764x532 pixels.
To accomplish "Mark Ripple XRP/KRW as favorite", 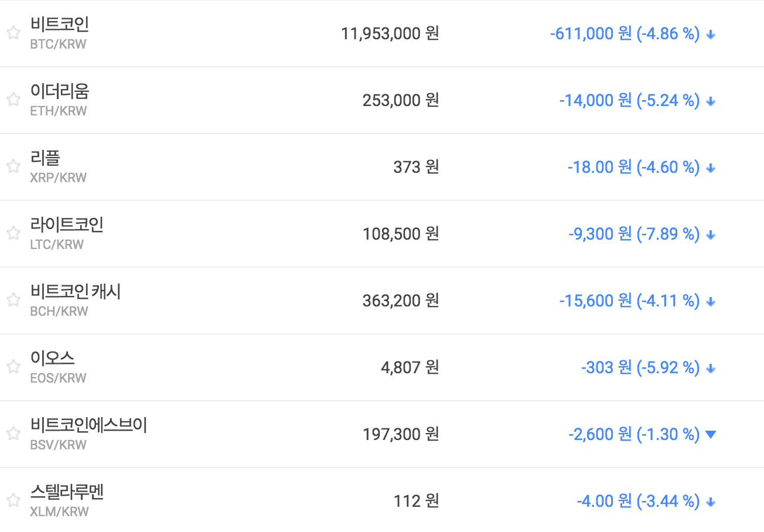I will pyautogui.click(x=13, y=167).
